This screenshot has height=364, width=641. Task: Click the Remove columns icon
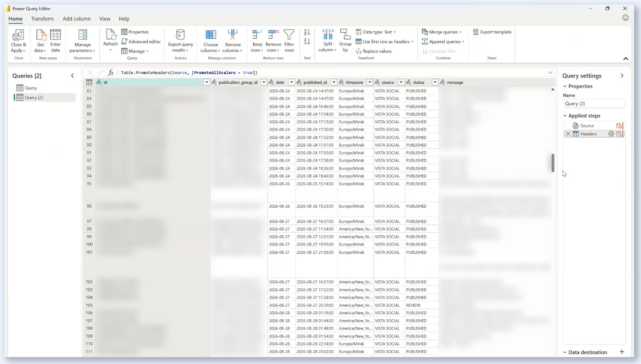click(x=233, y=35)
